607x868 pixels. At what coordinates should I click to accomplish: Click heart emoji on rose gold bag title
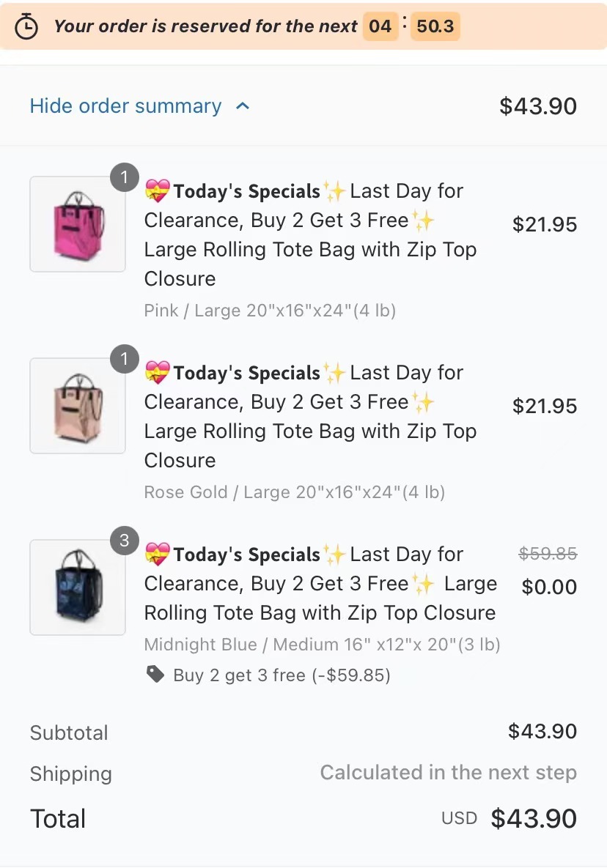[158, 373]
